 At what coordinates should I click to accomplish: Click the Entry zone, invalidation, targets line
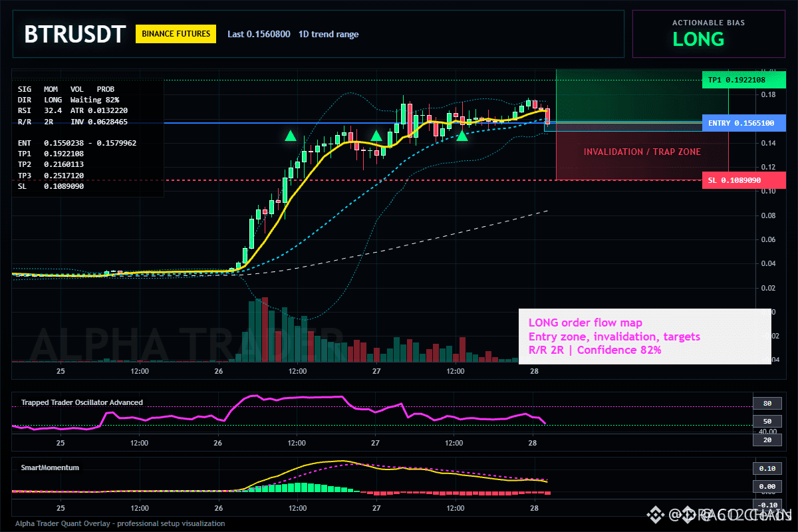point(614,336)
